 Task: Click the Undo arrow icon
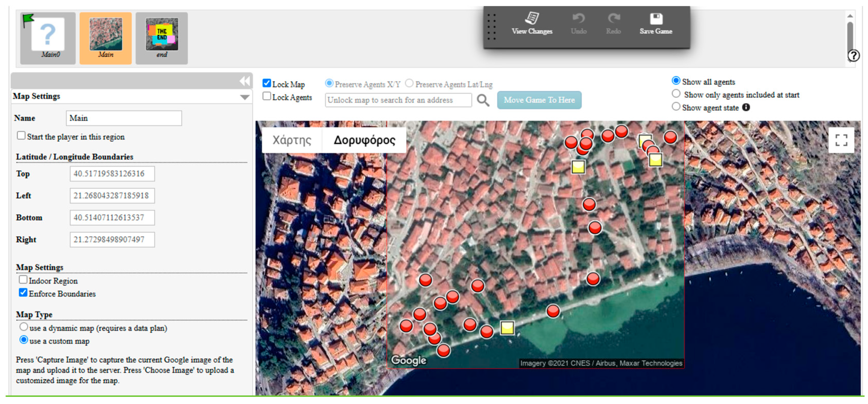pos(579,19)
